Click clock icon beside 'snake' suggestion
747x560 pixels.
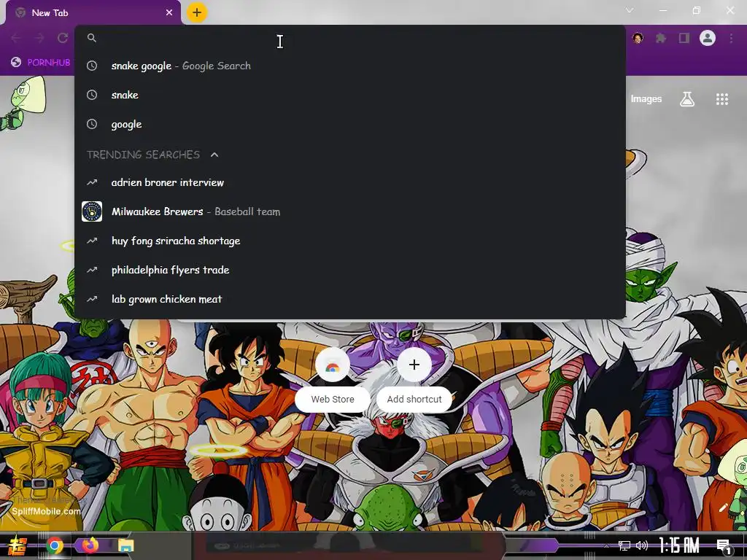pos(92,95)
